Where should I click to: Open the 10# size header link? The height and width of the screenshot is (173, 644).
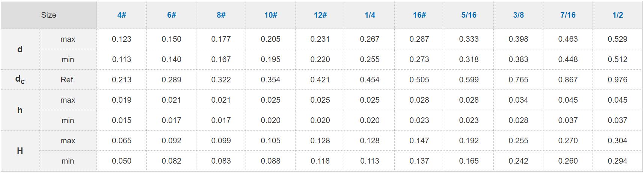click(x=271, y=15)
